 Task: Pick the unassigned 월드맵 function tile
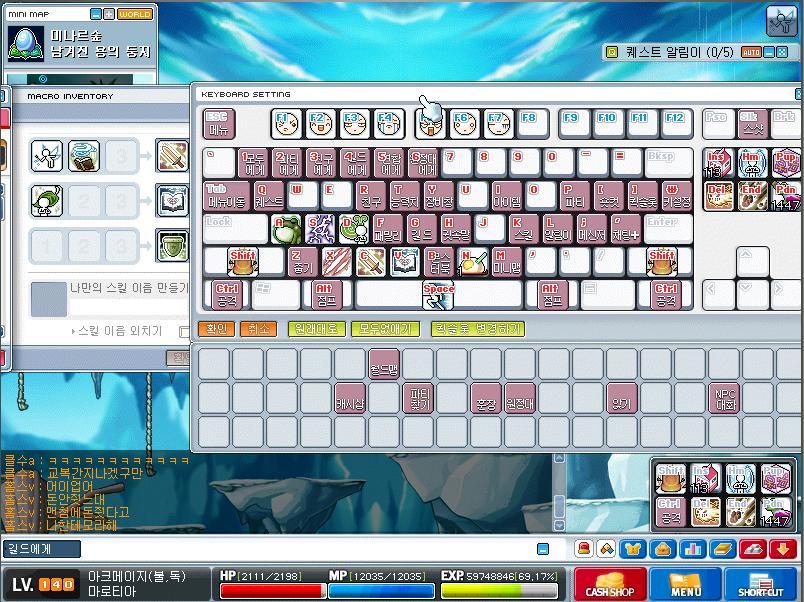[384, 364]
